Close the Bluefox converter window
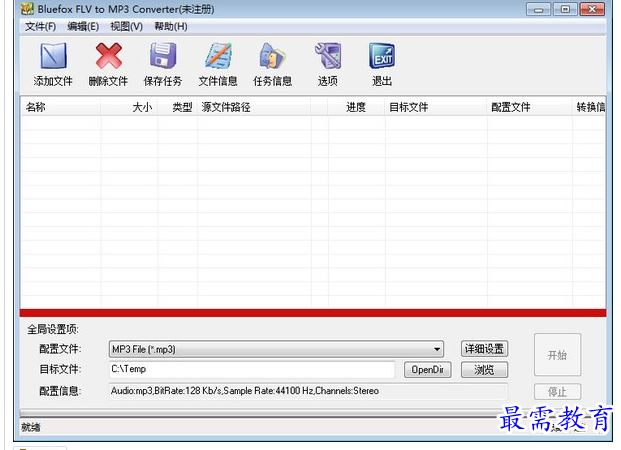This screenshot has width=621, height=450. tap(592, 9)
